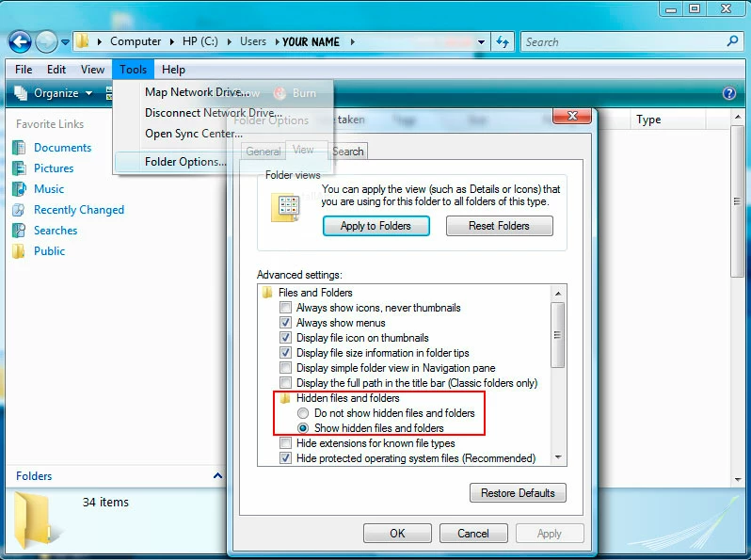Click Cancel in Folder Options
Screen dimensions: 751x560
point(473,533)
